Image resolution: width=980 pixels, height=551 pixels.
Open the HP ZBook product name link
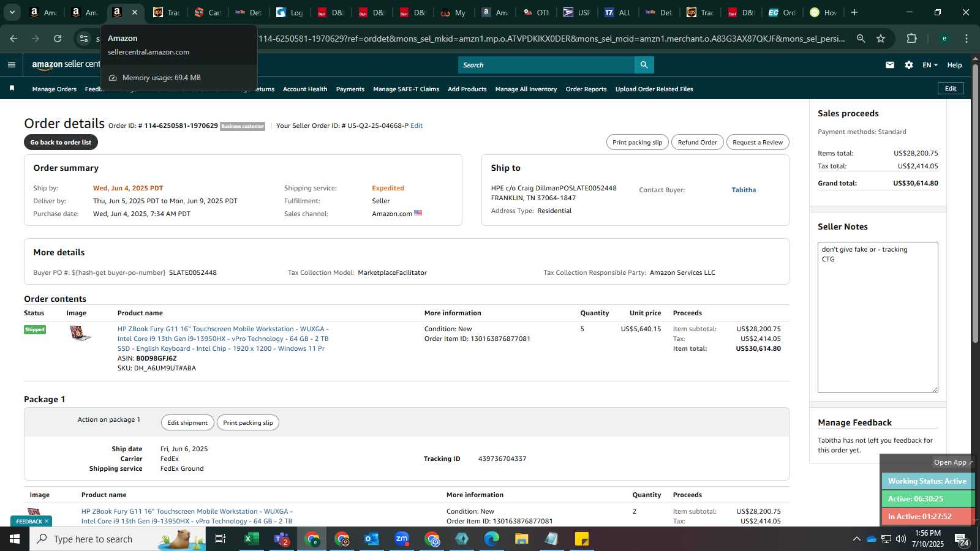click(223, 339)
